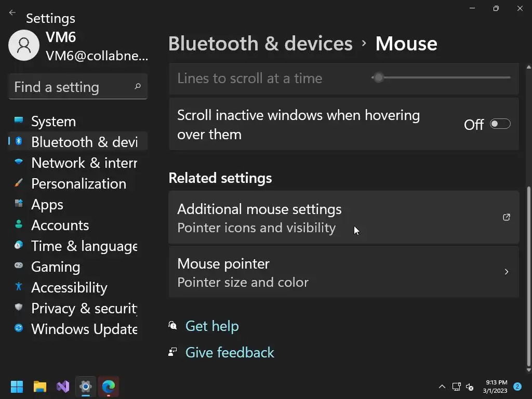Click the Find a setting search box
This screenshot has width=532, height=399.
pyautogui.click(x=73, y=87)
